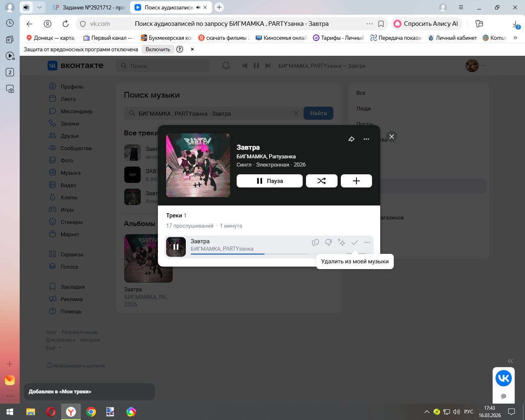Open the Yandex home button in the toolbar
The width and height of the screenshot is (525, 420).
pos(48,24)
